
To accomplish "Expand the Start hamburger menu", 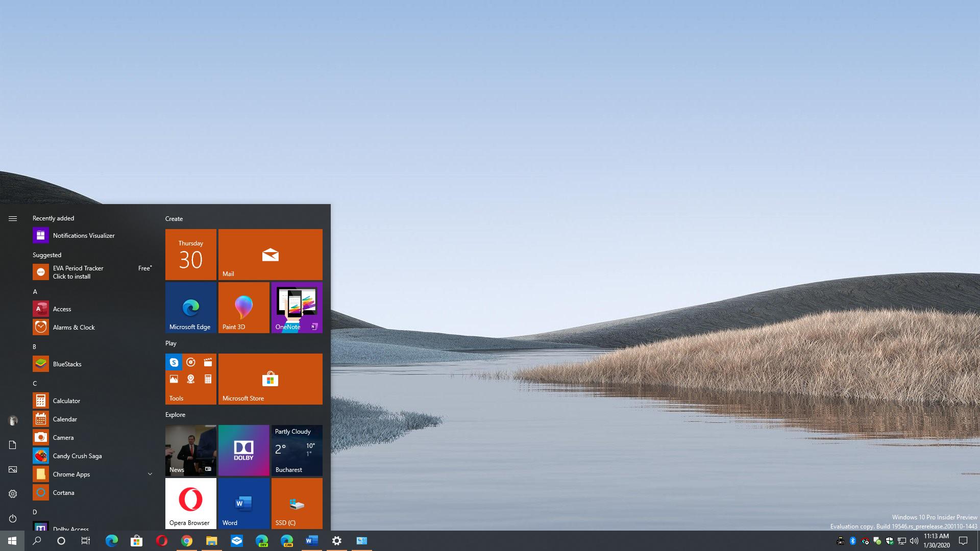I will click(x=13, y=218).
